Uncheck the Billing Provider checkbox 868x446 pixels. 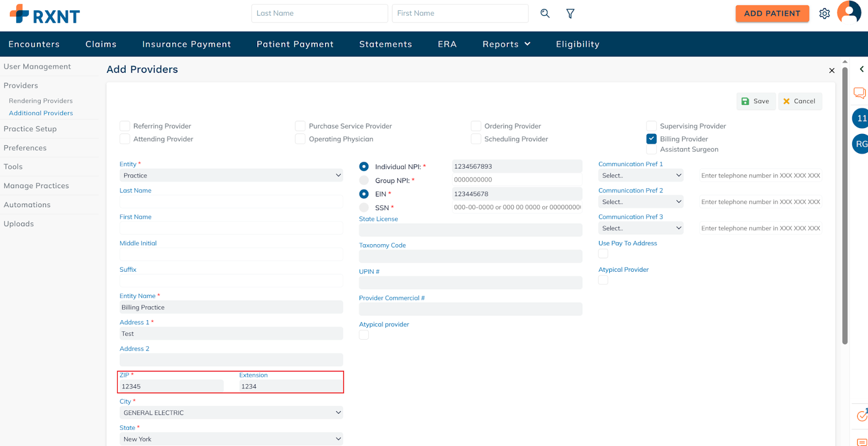point(652,139)
